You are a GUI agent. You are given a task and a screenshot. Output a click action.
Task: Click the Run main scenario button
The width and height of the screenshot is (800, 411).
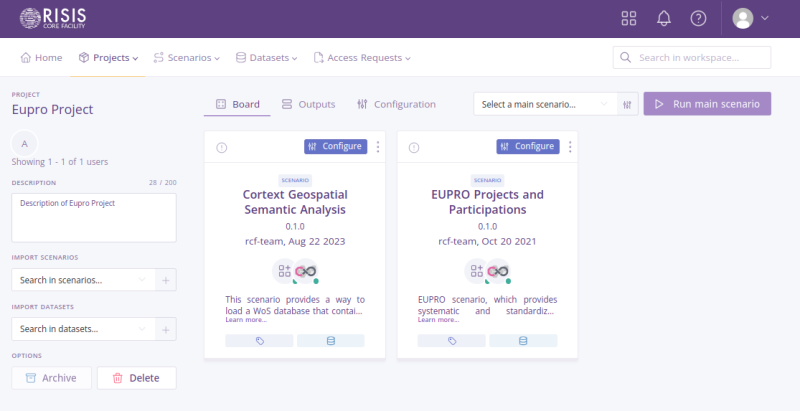[x=707, y=104]
